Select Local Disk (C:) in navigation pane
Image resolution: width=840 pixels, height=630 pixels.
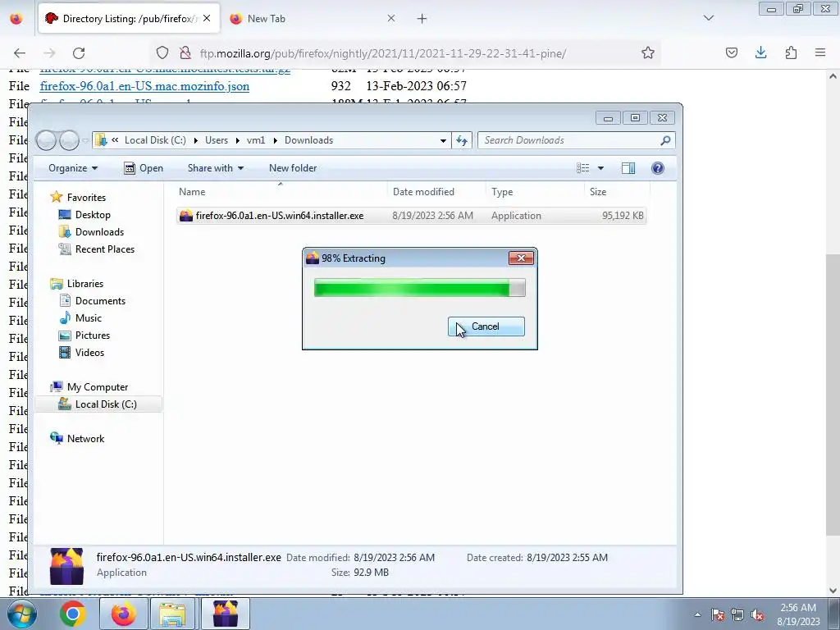tap(98, 404)
